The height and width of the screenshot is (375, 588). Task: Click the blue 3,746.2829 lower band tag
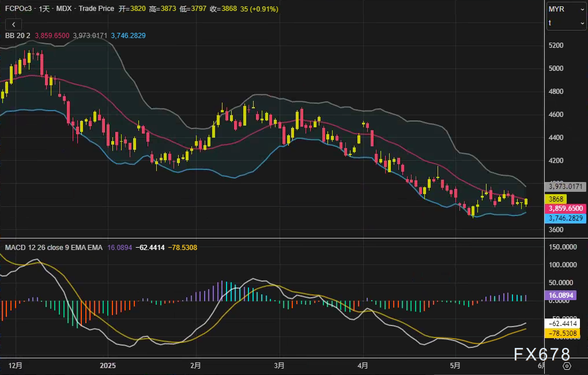(x=566, y=219)
